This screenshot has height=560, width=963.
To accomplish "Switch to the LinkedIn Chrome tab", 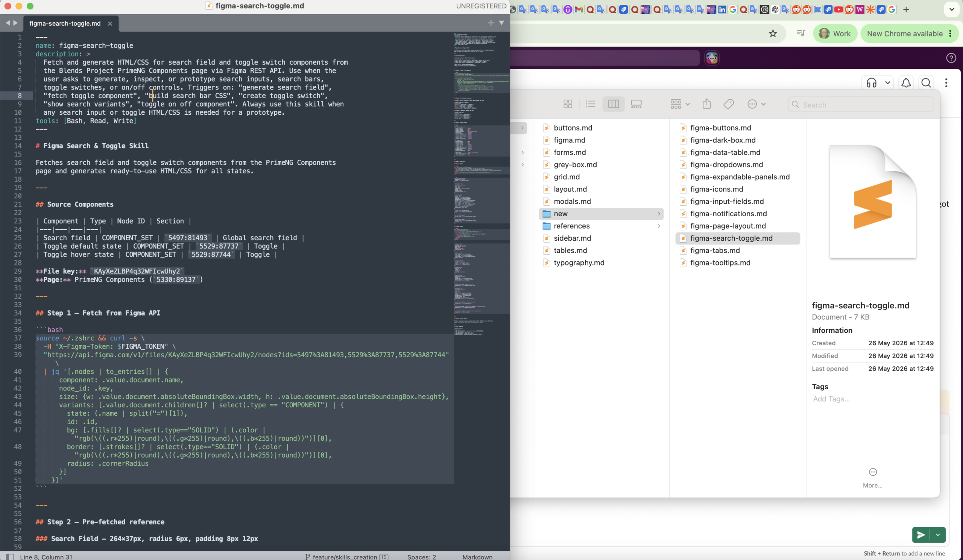I will coord(722,9).
